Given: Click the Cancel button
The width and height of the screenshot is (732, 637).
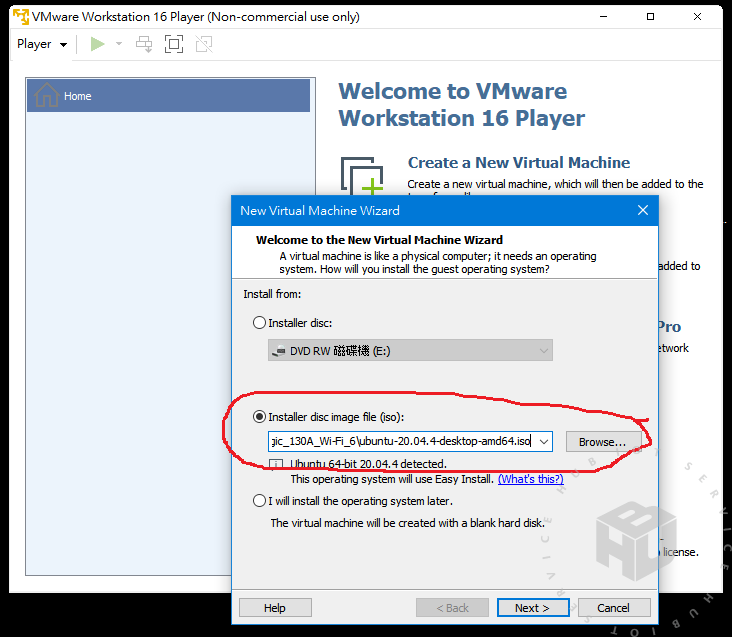Looking at the screenshot, I should [x=614, y=608].
